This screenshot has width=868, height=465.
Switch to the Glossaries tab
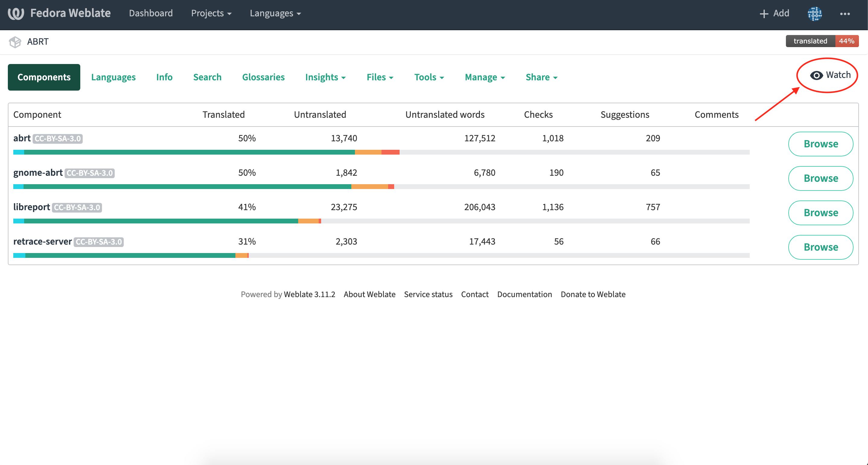pyautogui.click(x=263, y=77)
